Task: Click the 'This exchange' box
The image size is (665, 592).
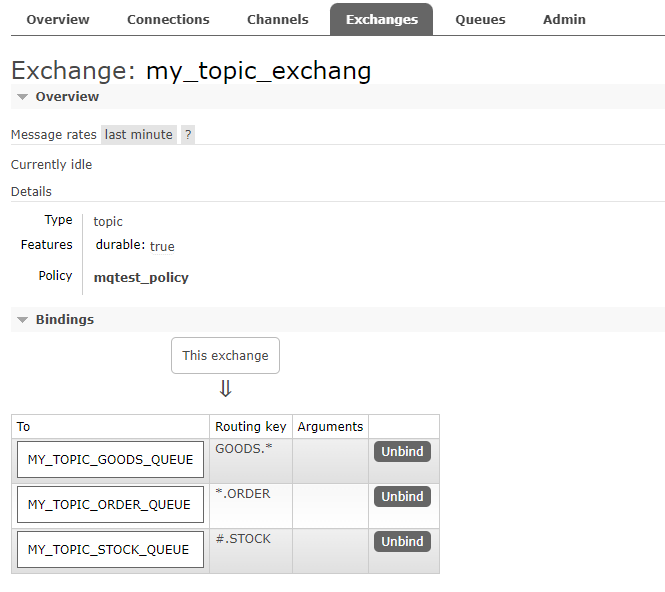Action: (225, 356)
